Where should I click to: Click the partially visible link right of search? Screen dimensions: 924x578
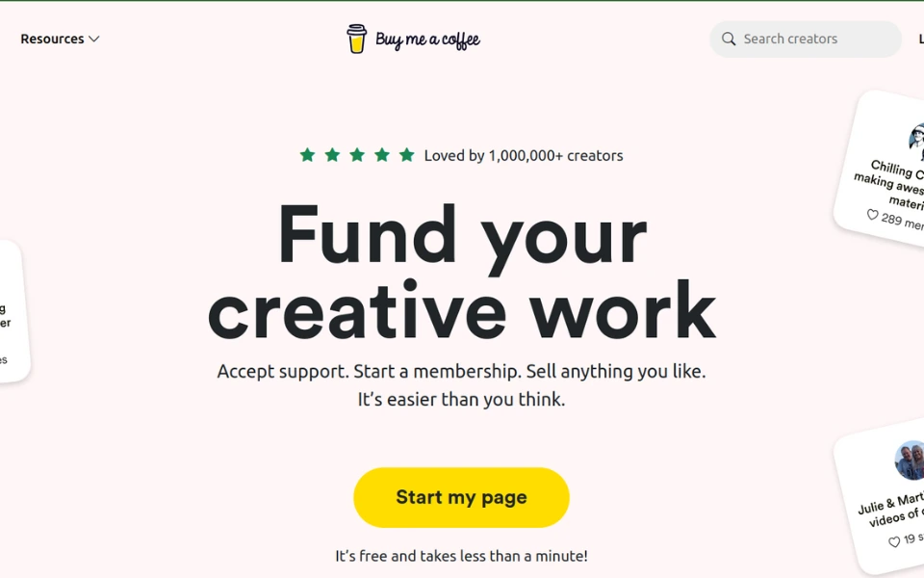click(921, 39)
